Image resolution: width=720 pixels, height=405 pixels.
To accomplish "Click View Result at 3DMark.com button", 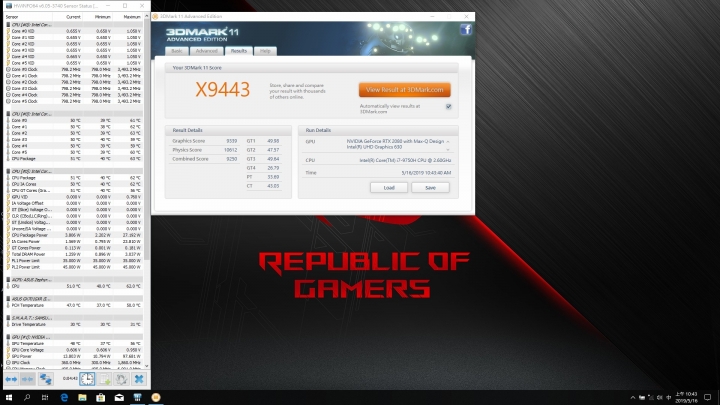I will click(405, 90).
